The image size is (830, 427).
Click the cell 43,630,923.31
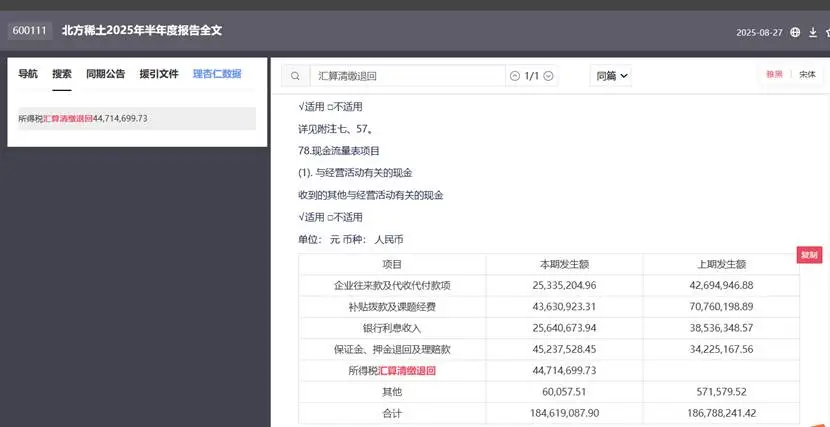[564, 306]
